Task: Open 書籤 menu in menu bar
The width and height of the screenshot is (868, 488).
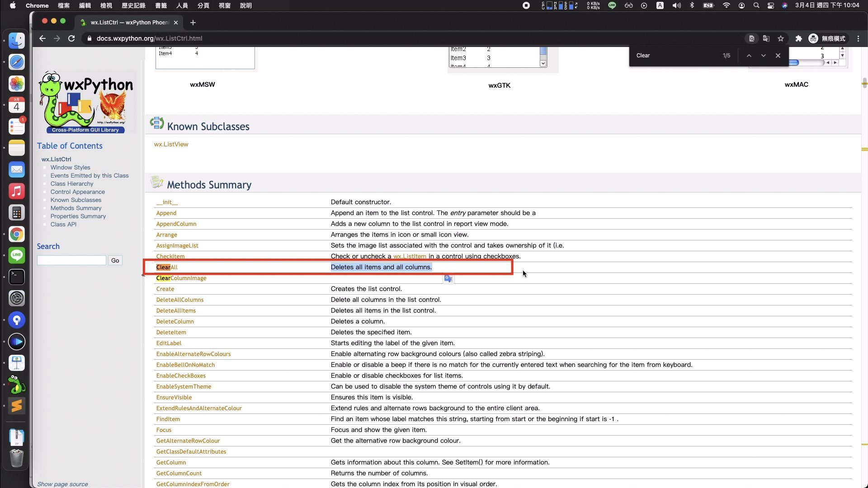Action: (x=161, y=5)
